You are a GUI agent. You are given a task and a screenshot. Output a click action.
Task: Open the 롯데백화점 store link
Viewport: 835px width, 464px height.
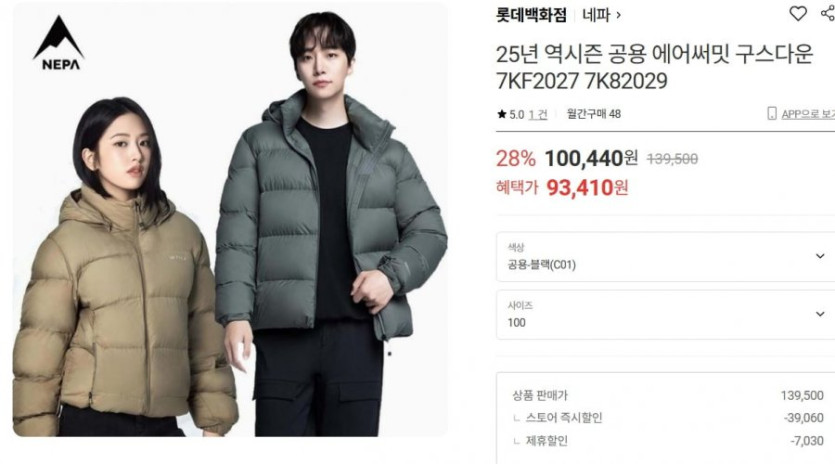(531, 15)
